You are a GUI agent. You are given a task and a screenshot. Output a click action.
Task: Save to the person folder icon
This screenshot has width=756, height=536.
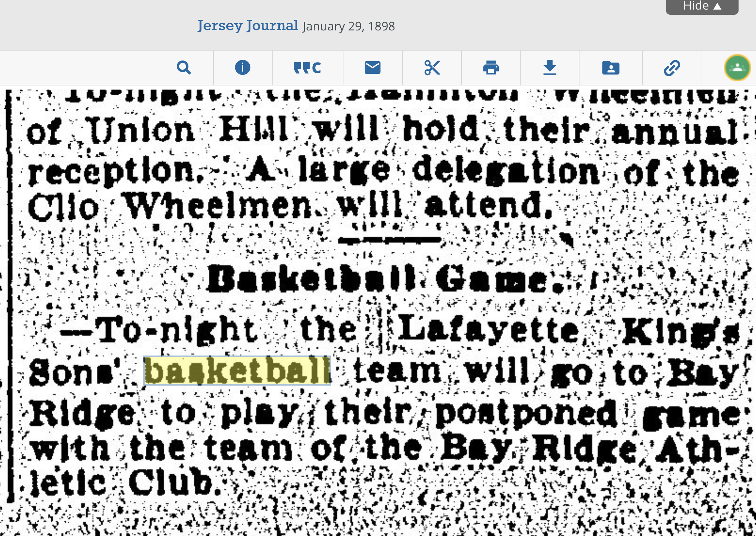611,68
